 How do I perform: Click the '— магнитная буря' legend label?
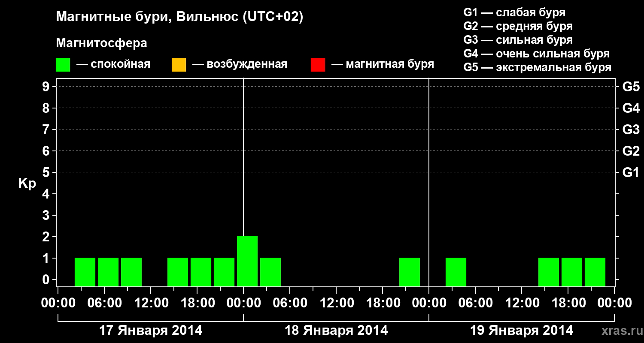point(383,65)
